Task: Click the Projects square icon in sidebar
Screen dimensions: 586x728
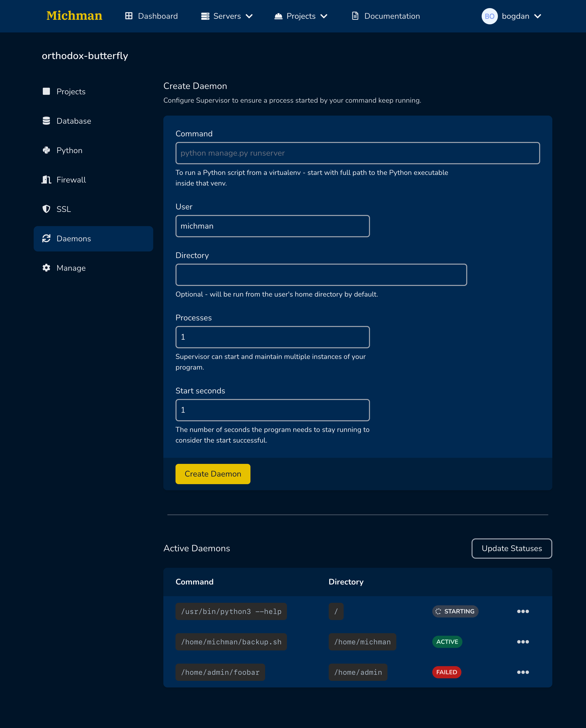Action: tap(46, 92)
